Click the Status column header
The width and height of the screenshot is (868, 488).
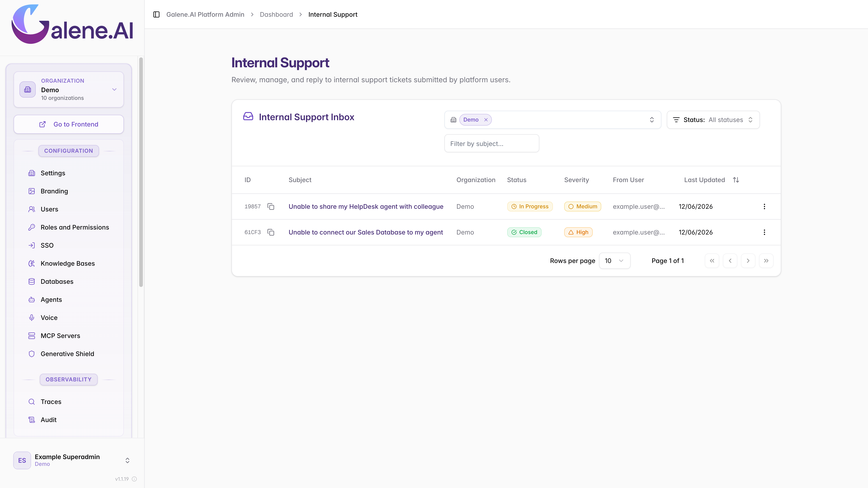point(517,180)
